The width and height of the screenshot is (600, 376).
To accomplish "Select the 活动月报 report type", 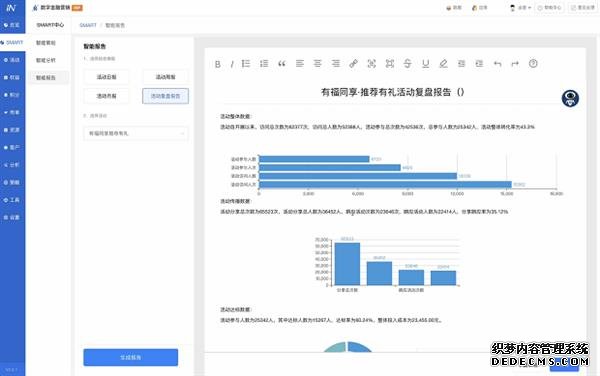I will [106, 96].
